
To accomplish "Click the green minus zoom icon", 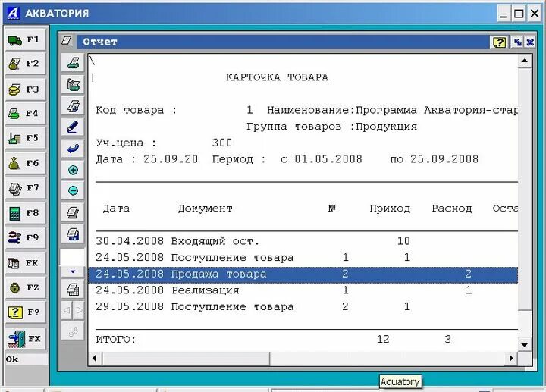I will pos(73,191).
